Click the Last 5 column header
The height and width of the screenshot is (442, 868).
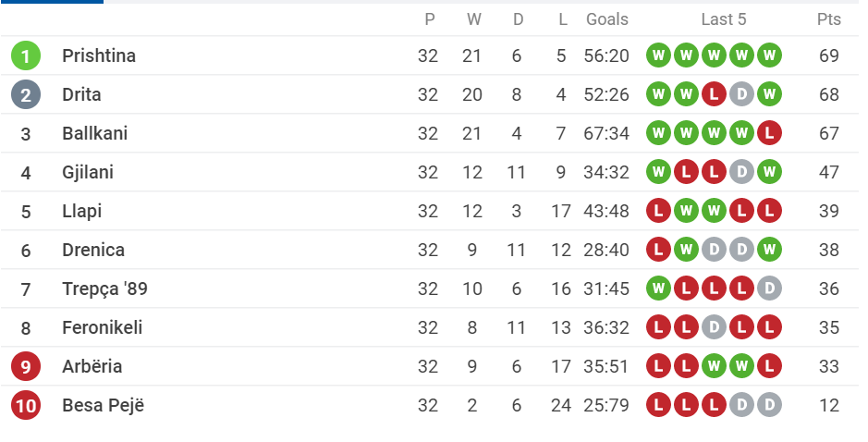pos(723,19)
